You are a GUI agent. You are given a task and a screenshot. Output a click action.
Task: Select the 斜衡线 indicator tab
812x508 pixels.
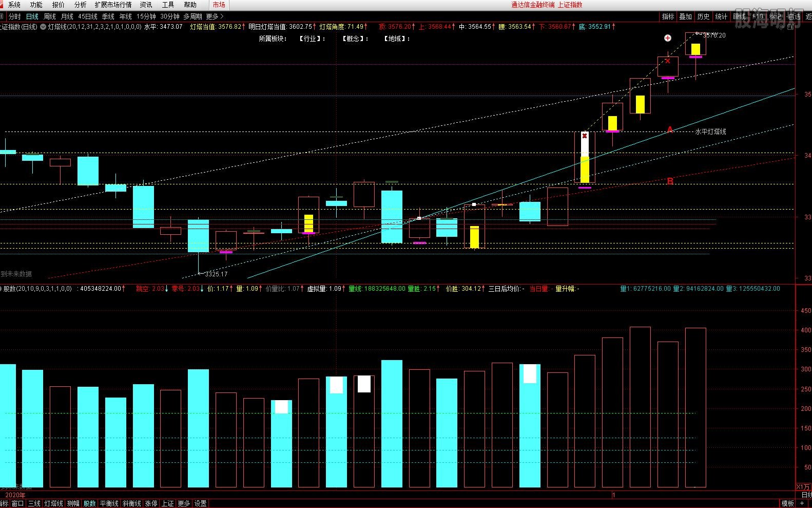point(132,503)
